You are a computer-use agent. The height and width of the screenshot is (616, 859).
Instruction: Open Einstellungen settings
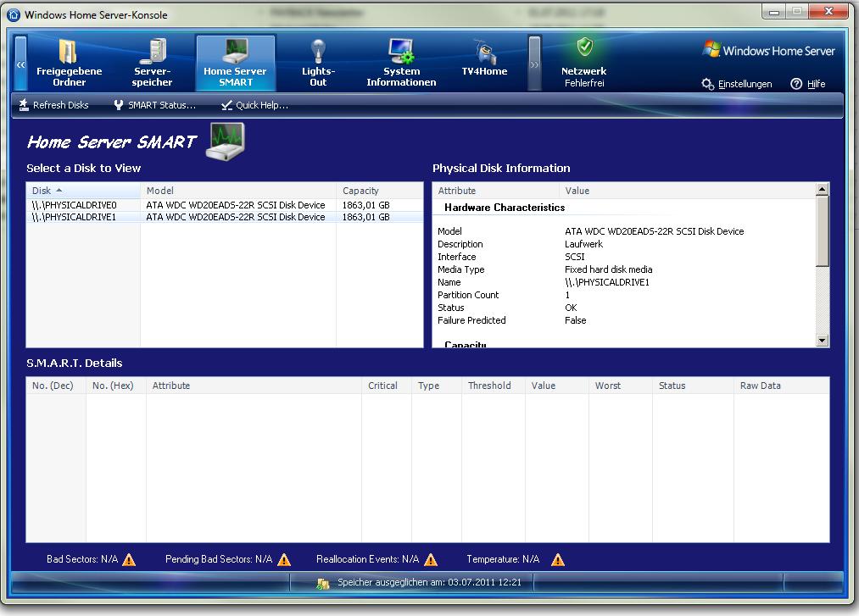[737, 84]
